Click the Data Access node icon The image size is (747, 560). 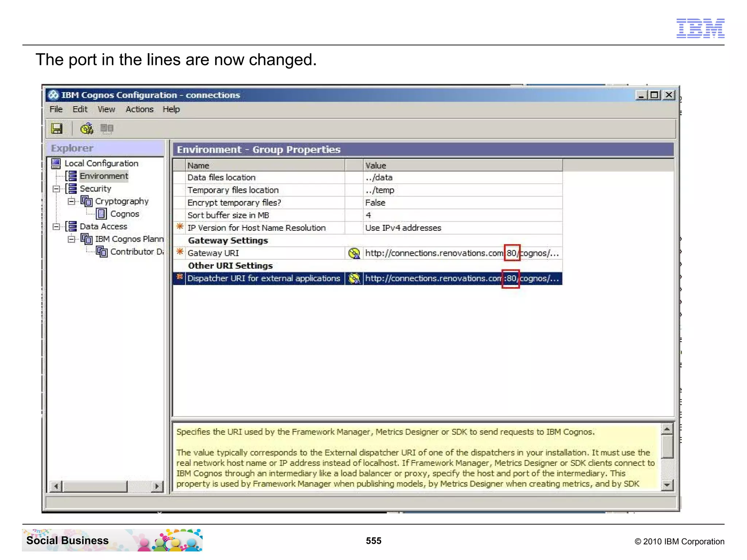tap(71, 226)
